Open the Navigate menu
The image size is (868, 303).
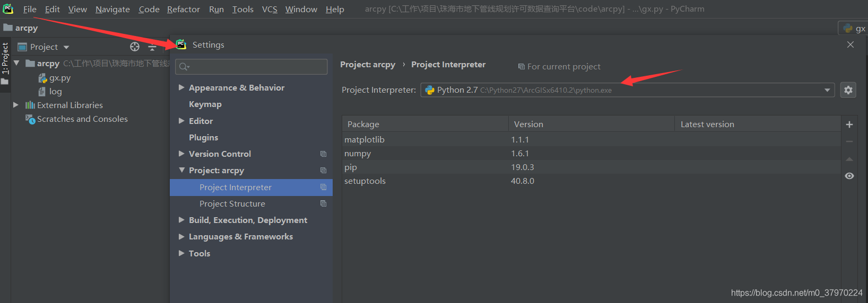tap(112, 9)
